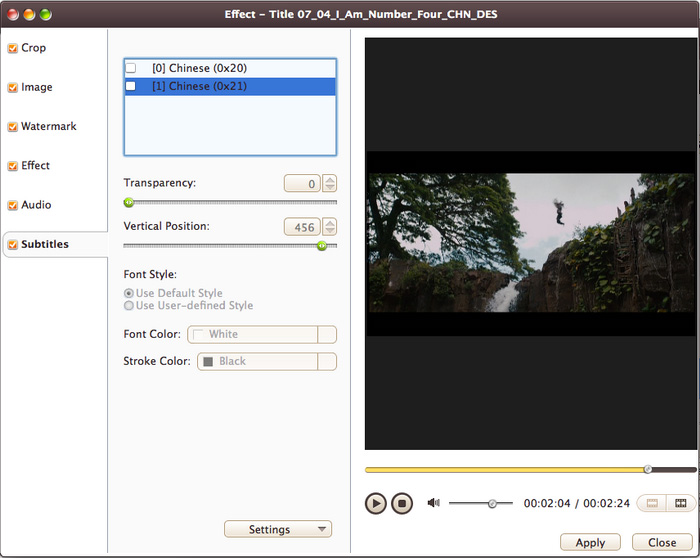Switch to the Crop tab

point(33,48)
